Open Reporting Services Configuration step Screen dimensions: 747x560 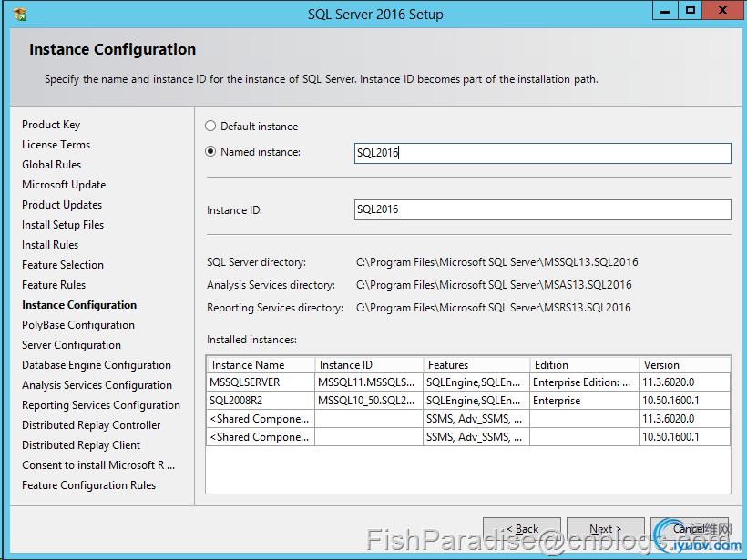click(x=101, y=405)
